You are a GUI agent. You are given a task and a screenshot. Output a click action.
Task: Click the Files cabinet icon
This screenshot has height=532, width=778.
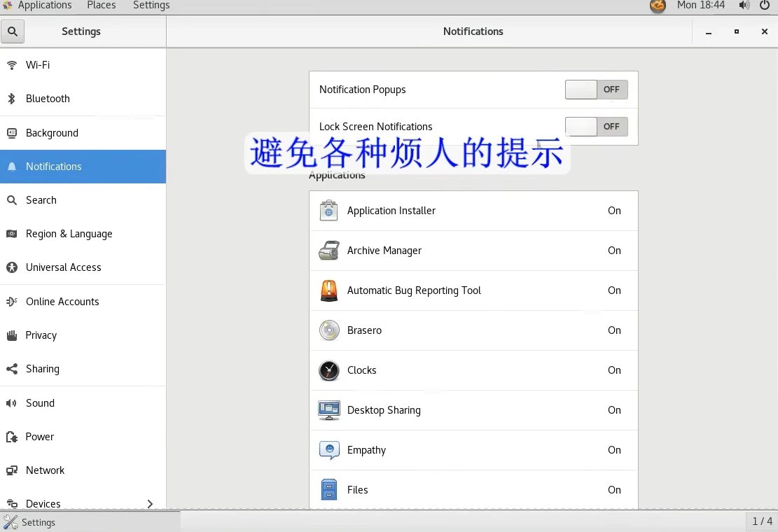(x=328, y=490)
